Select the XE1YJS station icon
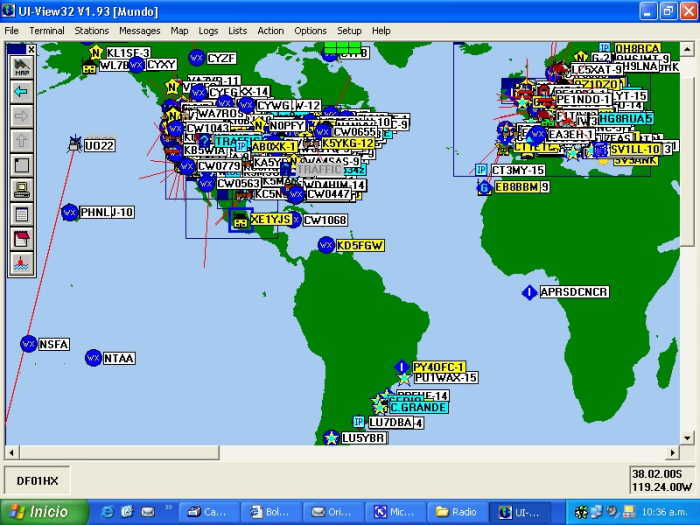Viewport: 700px width, 525px height. pyautogui.click(x=241, y=220)
